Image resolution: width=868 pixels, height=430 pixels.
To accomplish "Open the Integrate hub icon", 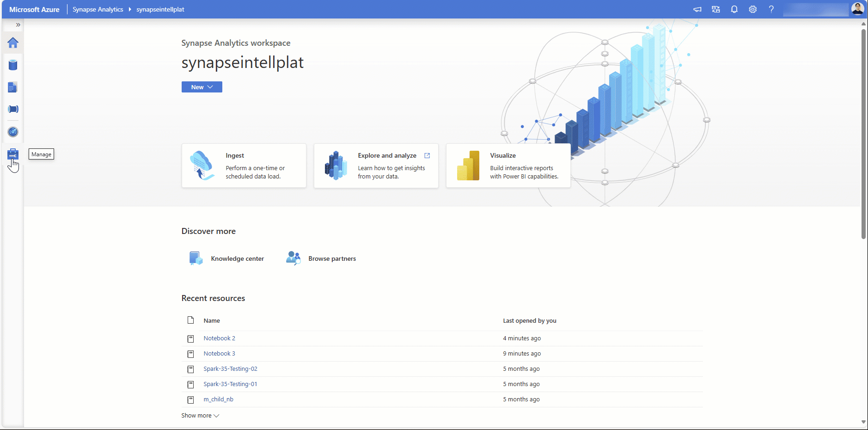I will point(13,109).
